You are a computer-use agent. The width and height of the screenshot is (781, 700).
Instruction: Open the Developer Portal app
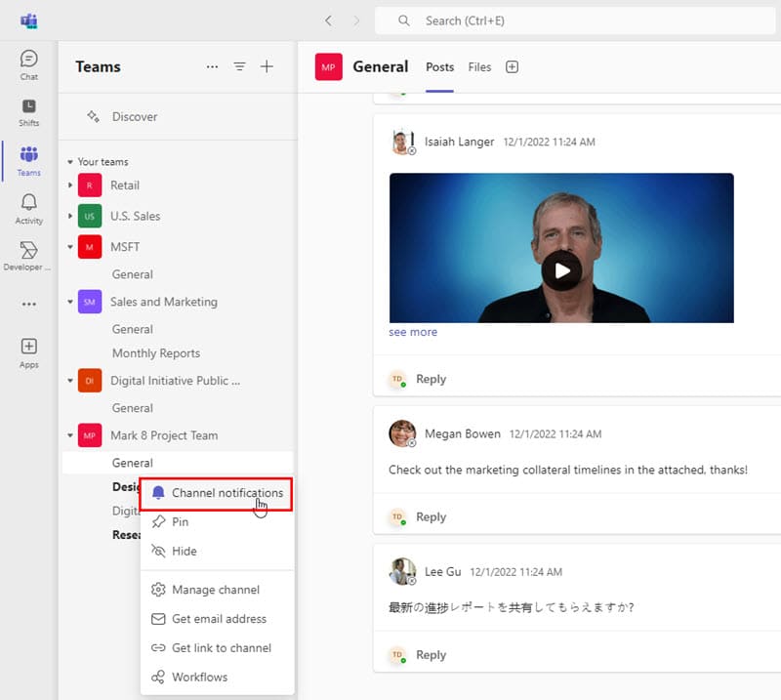pos(29,257)
